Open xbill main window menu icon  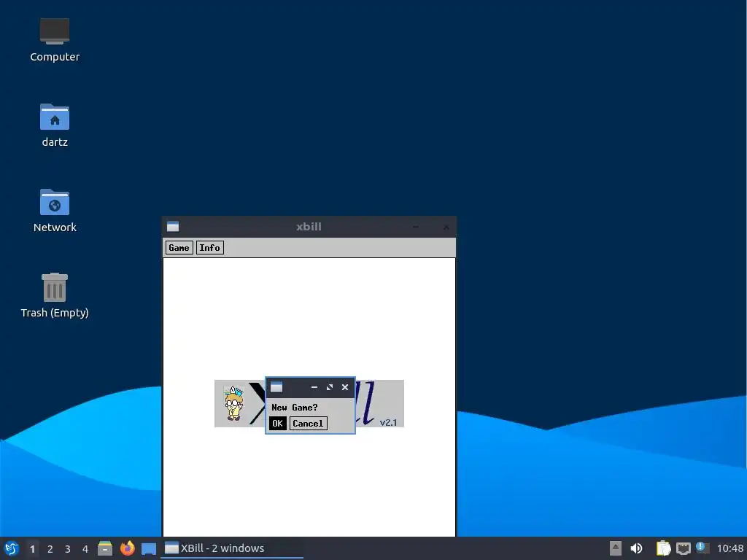pyautogui.click(x=173, y=227)
